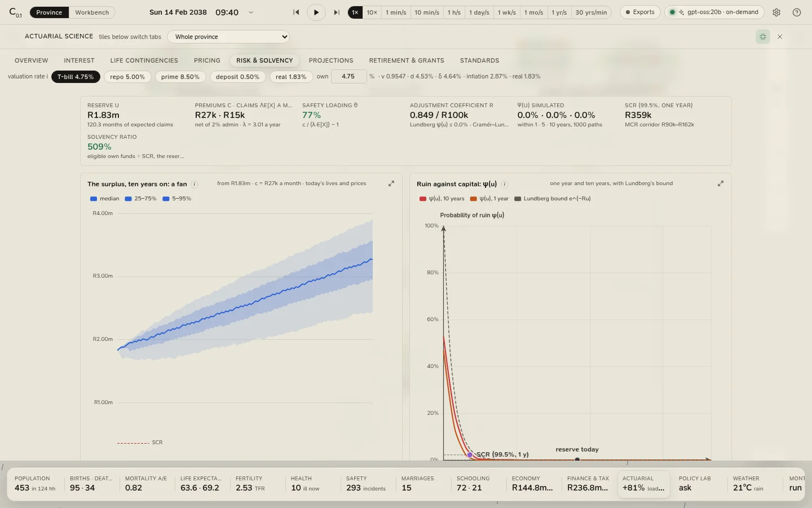This screenshot has width=812, height=508.
Task: Open the gpt-oss:20b model selector
Action: click(x=714, y=12)
